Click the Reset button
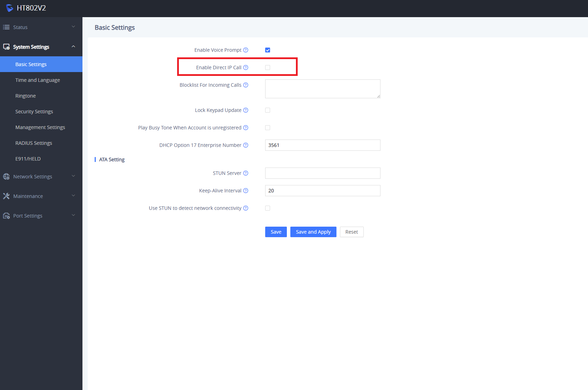The width and height of the screenshot is (588, 390). (351, 232)
